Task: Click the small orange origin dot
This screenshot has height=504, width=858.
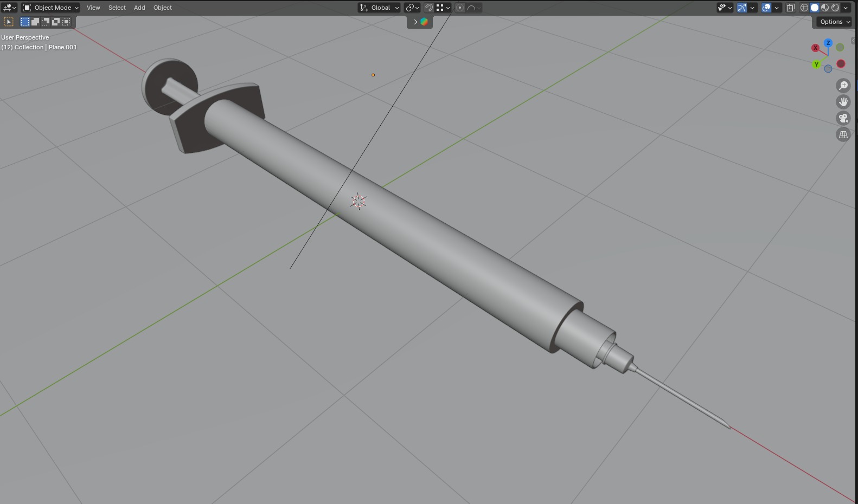Action: pyautogui.click(x=373, y=75)
